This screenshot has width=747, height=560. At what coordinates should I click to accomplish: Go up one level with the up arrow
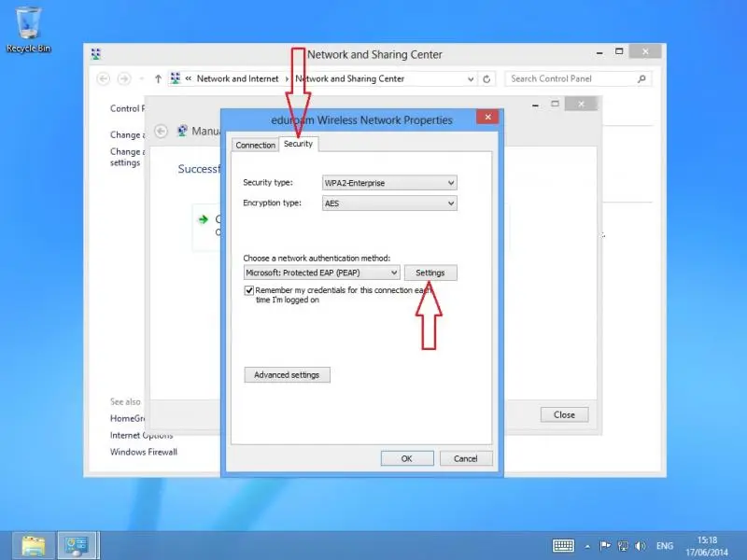(158, 79)
